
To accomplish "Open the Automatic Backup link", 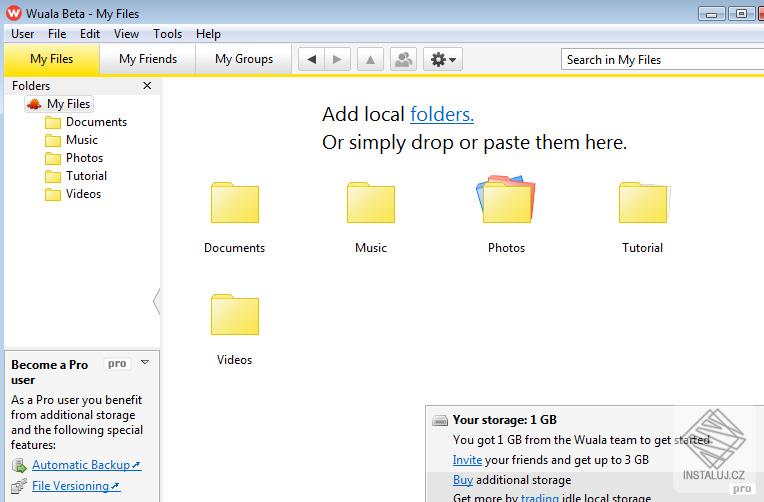I will pyautogui.click(x=86, y=465).
